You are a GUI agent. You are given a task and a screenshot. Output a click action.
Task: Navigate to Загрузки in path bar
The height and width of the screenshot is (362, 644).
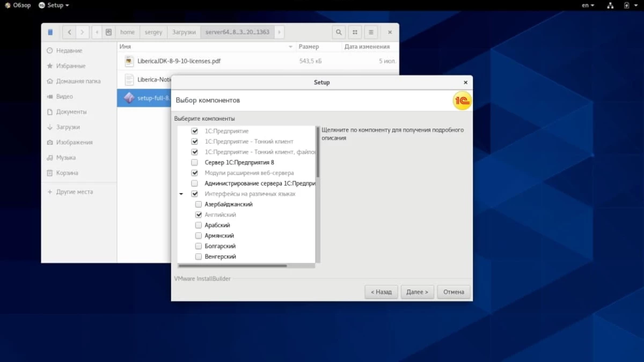[184, 32]
